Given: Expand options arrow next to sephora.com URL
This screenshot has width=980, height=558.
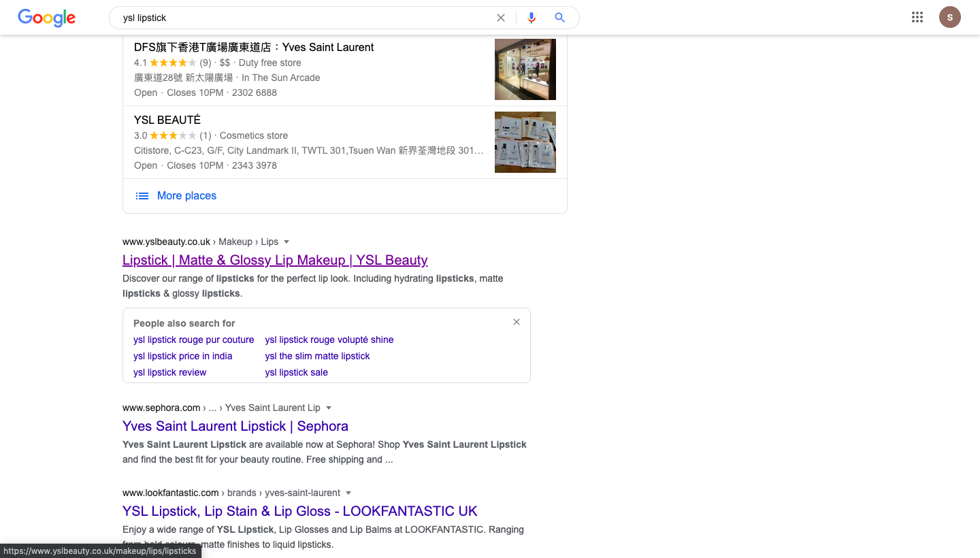Looking at the screenshot, I should coord(329,408).
